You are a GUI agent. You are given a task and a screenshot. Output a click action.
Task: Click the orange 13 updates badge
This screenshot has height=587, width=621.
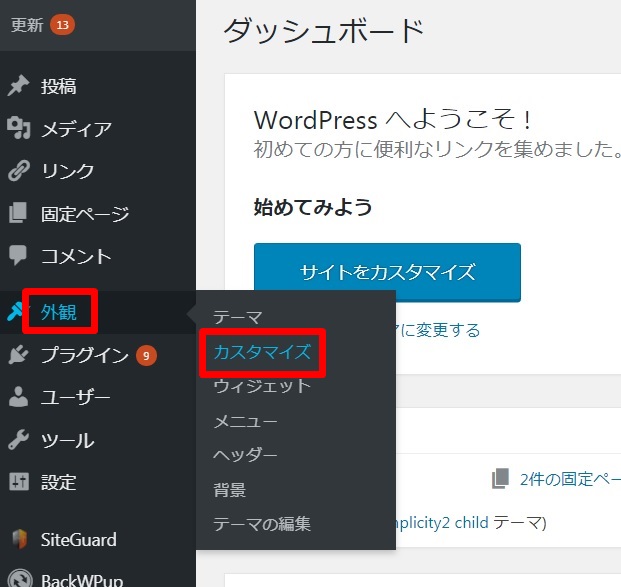click(62, 25)
